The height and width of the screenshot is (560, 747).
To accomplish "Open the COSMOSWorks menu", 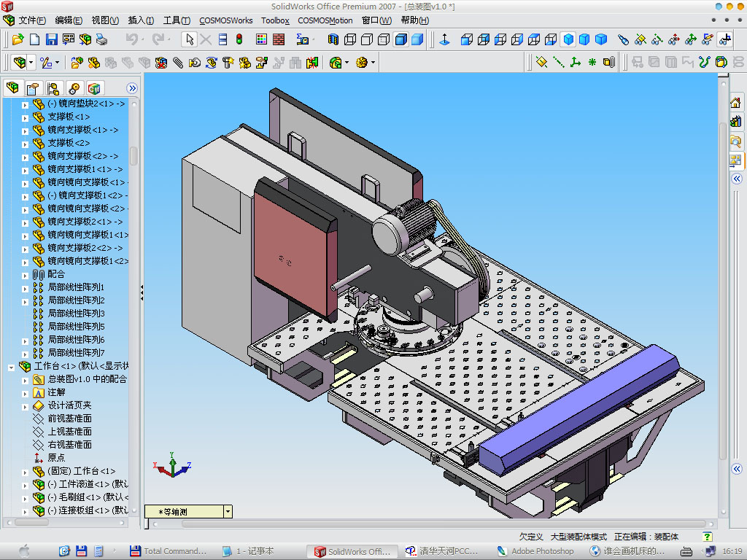I will [x=226, y=20].
